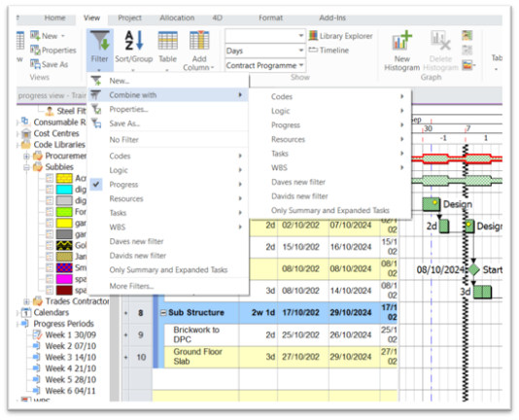
Task: Click the cyan code colour swatch
Action: (x=64, y=190)
